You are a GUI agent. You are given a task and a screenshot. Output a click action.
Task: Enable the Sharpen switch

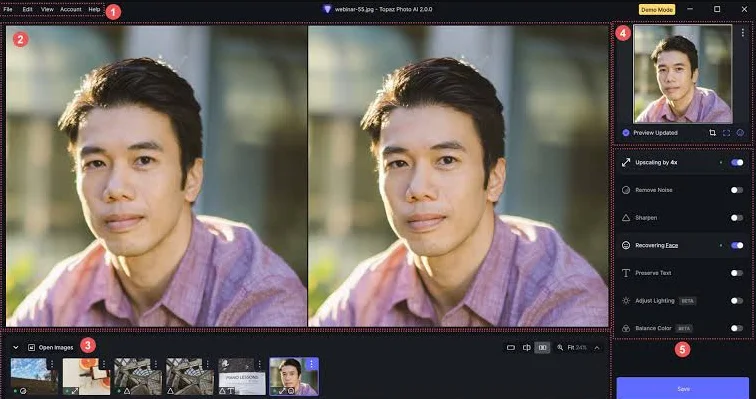coord(737,218)
